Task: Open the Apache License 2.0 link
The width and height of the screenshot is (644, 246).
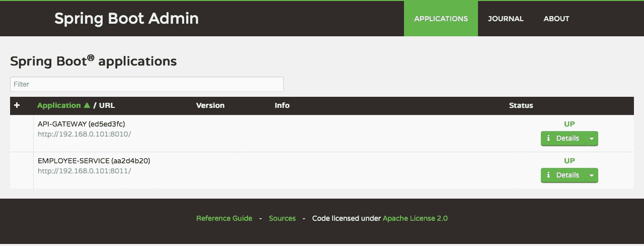Action: click(415, 218)
